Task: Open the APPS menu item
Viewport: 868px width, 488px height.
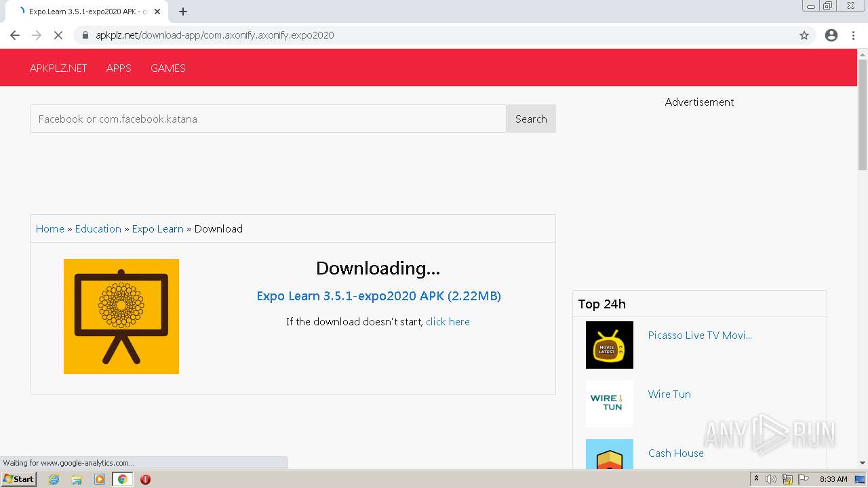Action: click(119, 68)
